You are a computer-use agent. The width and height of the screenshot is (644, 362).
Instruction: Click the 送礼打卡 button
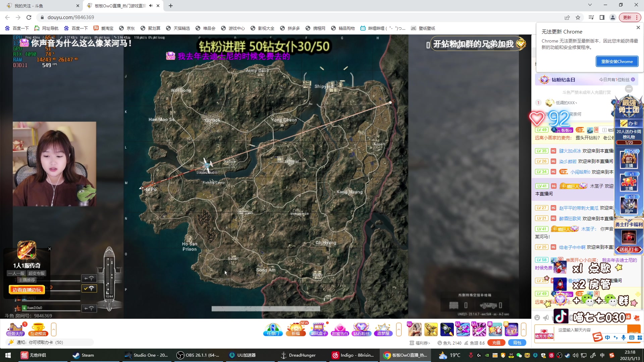629,249
